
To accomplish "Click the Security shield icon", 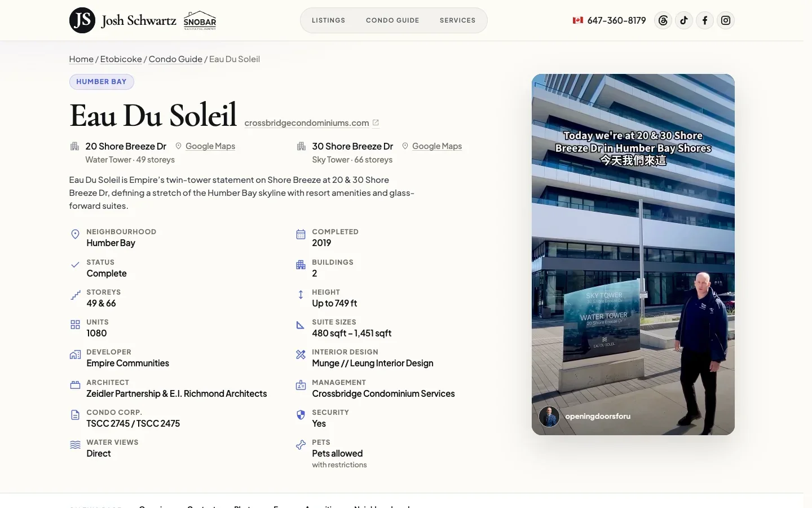I will [x=301, y=415].
